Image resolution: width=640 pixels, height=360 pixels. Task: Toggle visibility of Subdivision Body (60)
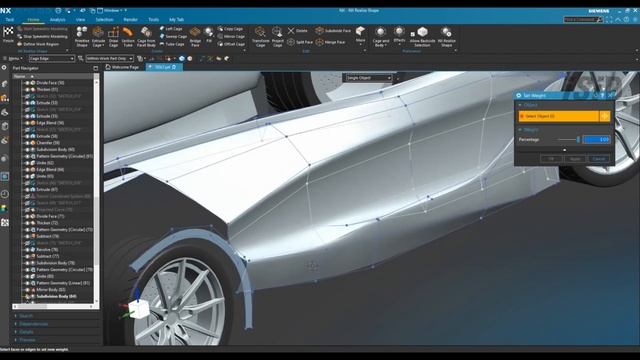27,149
